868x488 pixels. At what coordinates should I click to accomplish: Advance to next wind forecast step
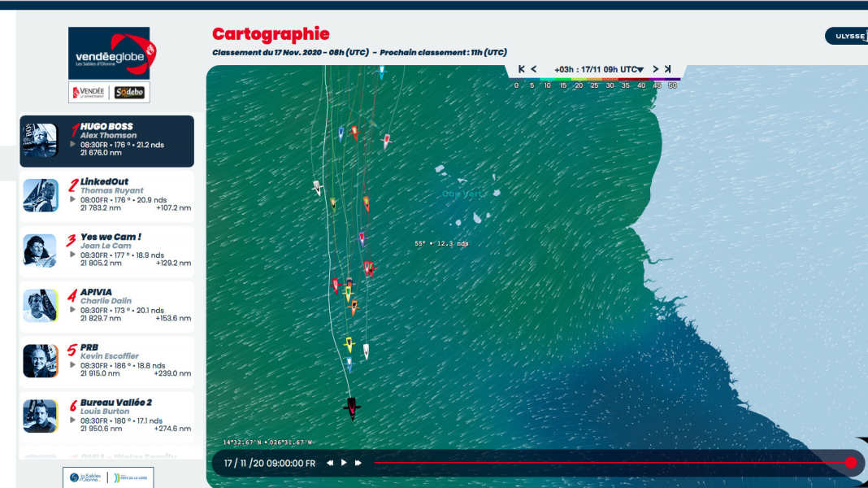pyautogui.click(x=655, y=69)
